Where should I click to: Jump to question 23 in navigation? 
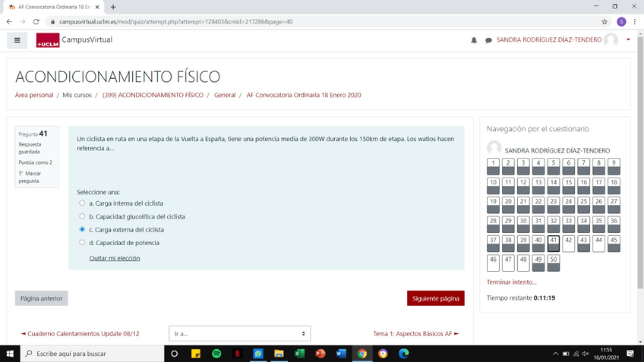point(553,205)
